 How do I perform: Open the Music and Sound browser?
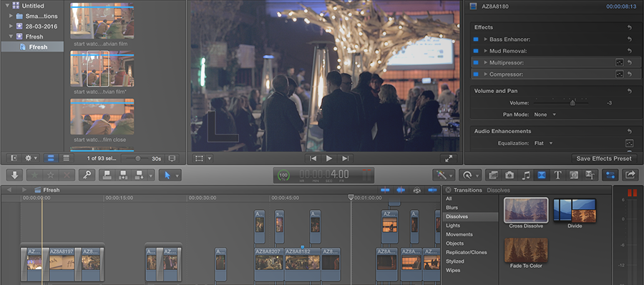click(x=526, y=175)
